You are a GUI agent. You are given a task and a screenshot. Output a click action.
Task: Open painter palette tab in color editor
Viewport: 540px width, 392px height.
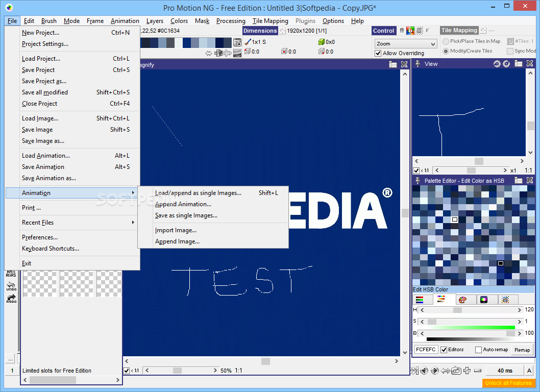(x=462, y=299)
